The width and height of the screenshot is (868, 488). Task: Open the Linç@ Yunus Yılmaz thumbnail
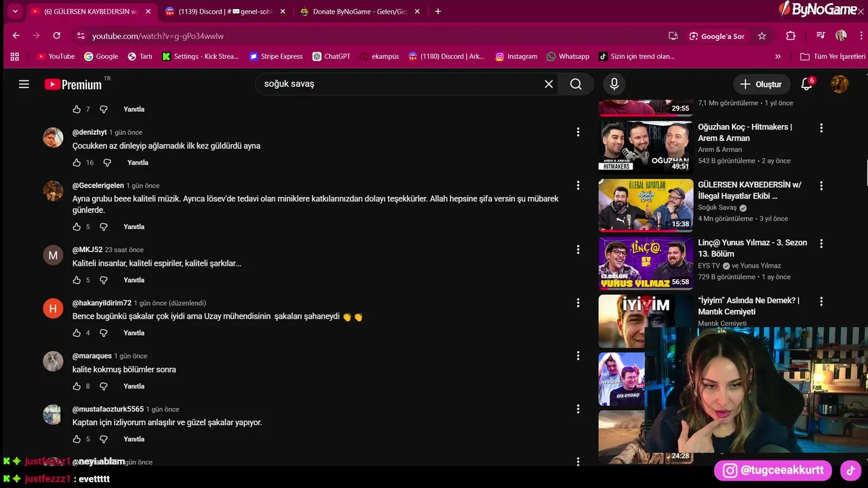pyautogui.click(x=646, y=262)
